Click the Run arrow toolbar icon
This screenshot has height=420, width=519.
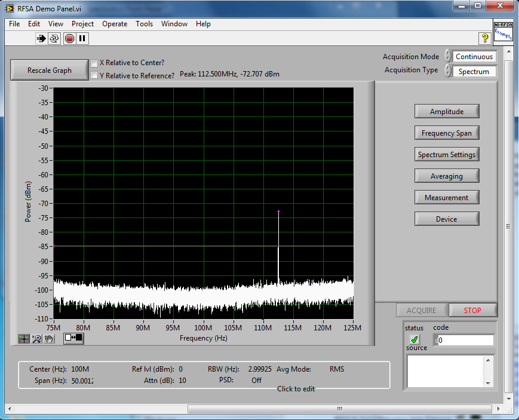tap(41, 38)
